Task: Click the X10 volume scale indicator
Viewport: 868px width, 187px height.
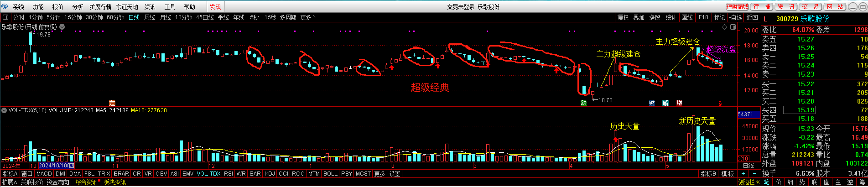Action: 743,158
